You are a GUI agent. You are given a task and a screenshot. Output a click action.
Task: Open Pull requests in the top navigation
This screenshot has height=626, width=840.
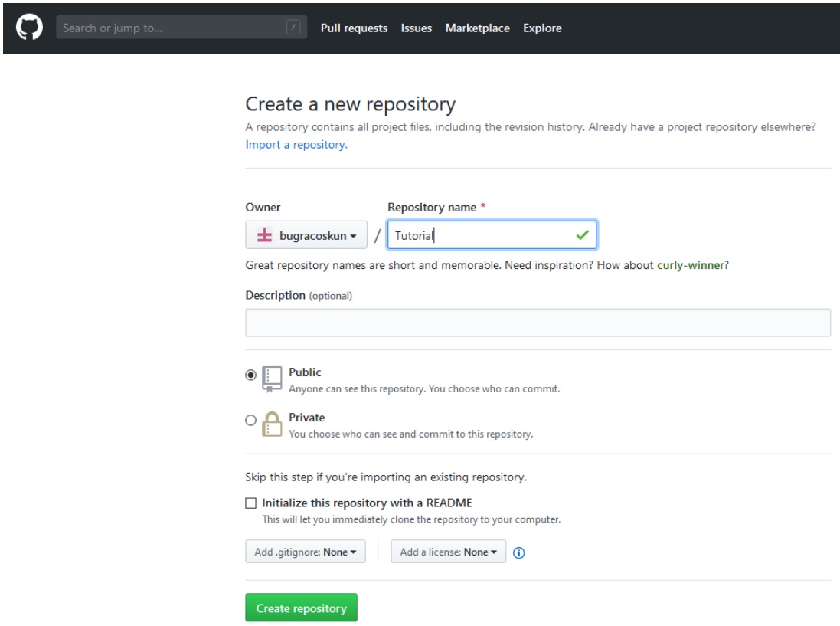point(354,28)
